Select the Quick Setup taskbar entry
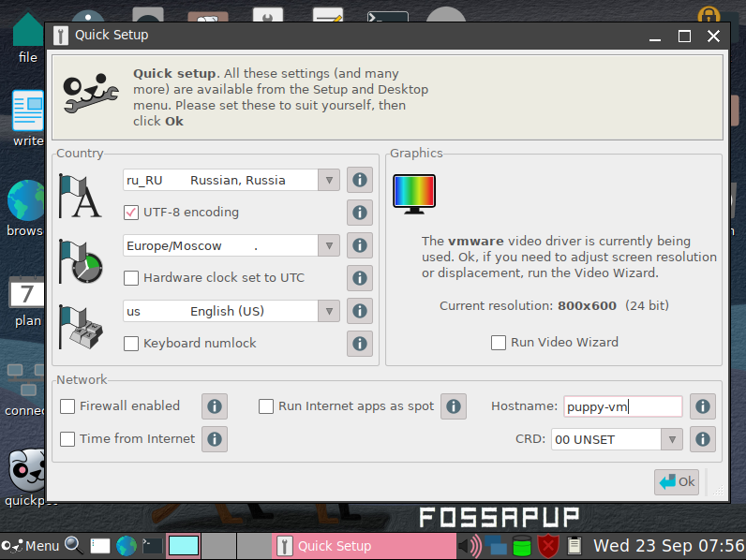The height and width of the screenshot is (560, 746). coord(364,546)
